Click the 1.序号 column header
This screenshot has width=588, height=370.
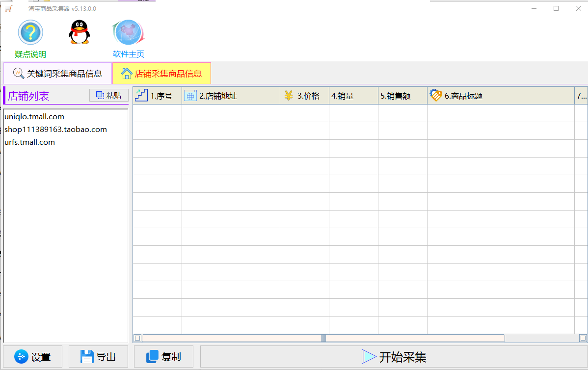[157, 96]
